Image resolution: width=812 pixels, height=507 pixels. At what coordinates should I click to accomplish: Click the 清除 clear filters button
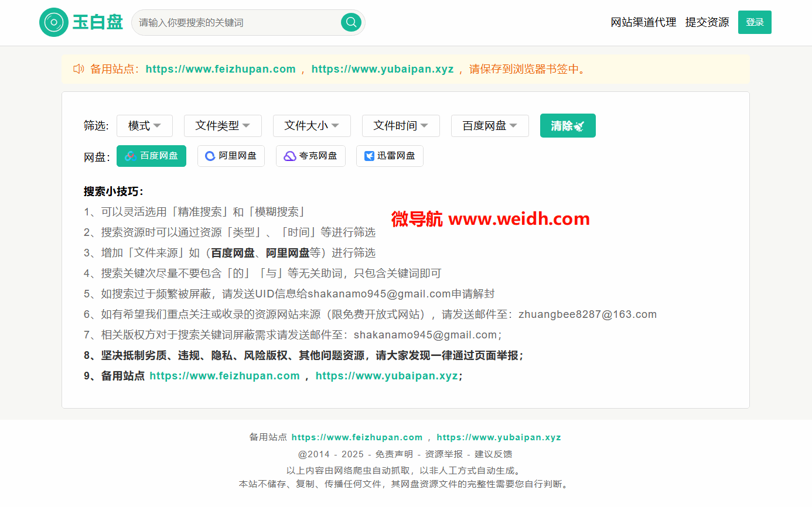pos(568,125)
